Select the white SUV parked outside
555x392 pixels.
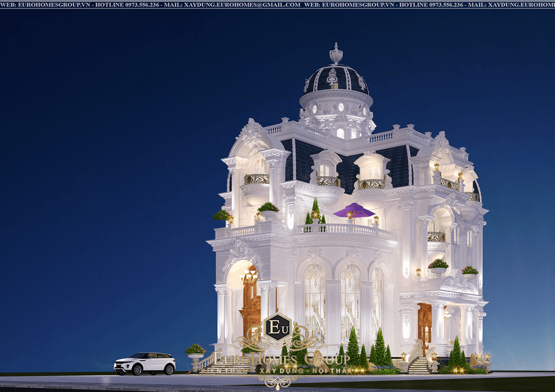145,363
